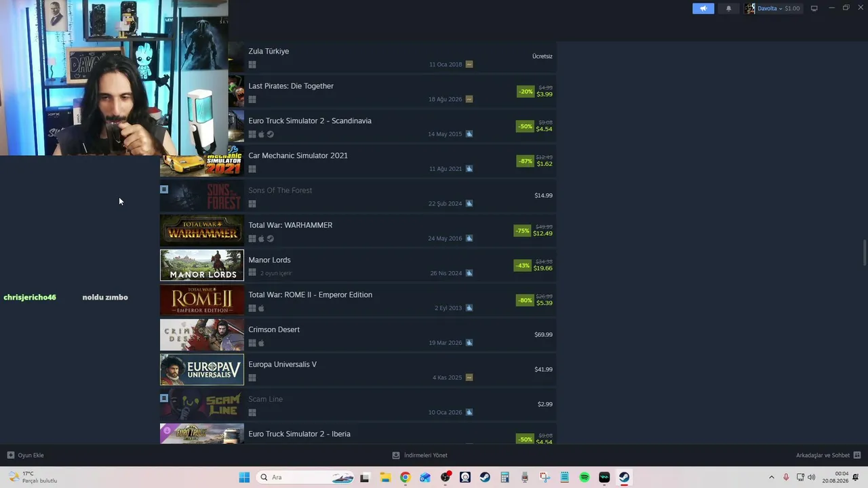Click the Europa Universalis V thumbnail
This screenshot has width=868, height=488.
click(201, 369)
